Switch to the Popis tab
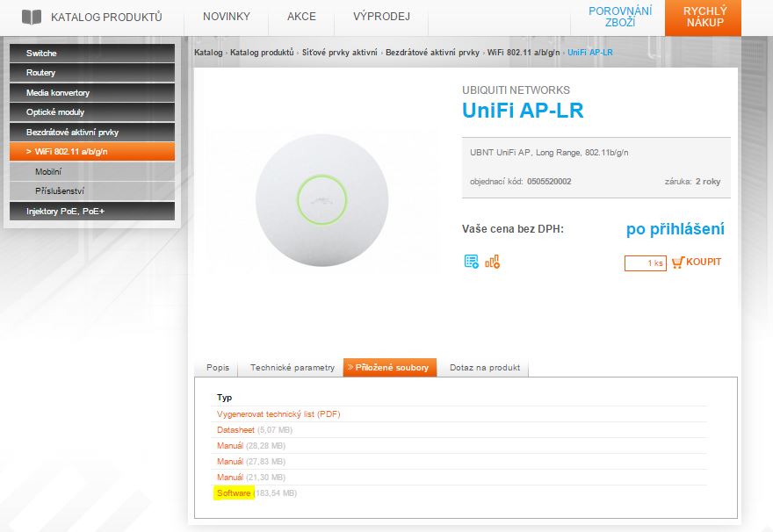Viewport: 773px width, 532px height. tap(218, 368)
